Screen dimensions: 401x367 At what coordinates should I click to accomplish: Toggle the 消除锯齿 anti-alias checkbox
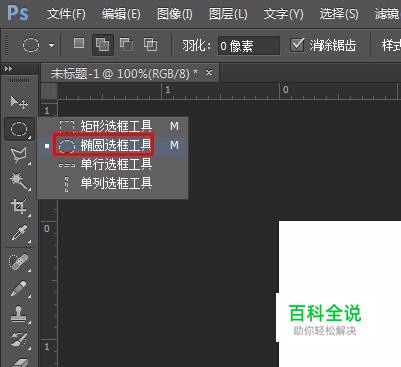297,45
